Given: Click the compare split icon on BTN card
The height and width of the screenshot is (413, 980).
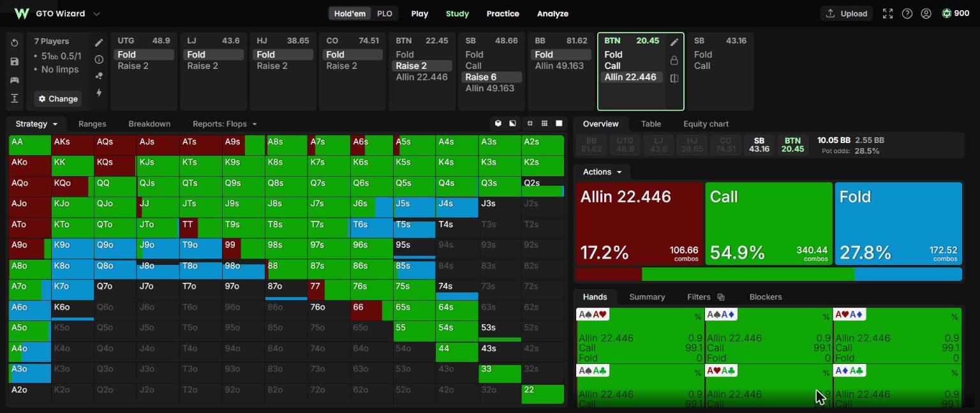Looking at the screenshot, I should point(674,78).
